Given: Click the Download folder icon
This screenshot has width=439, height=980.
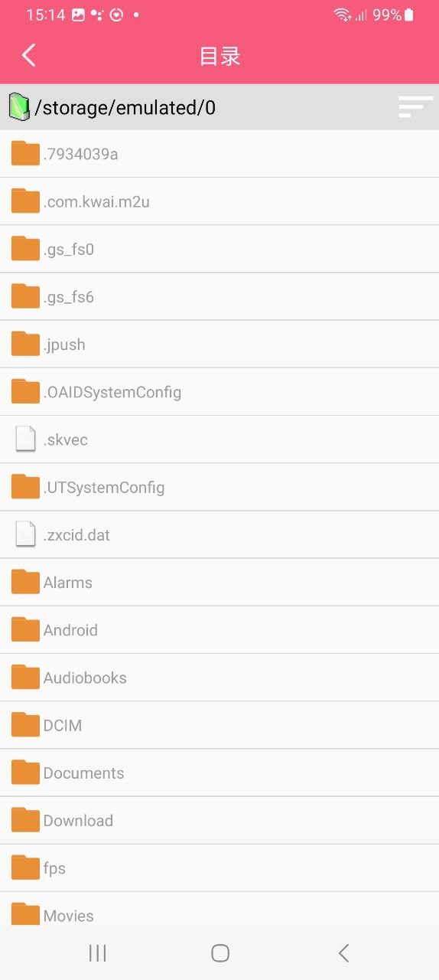Looking at the screenshot, I should (25, 820).
